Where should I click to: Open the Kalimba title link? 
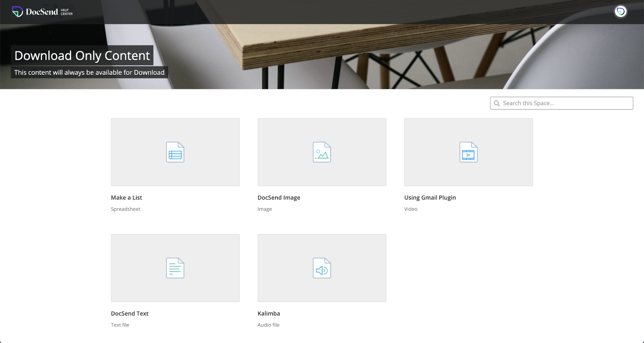(269, 313)
